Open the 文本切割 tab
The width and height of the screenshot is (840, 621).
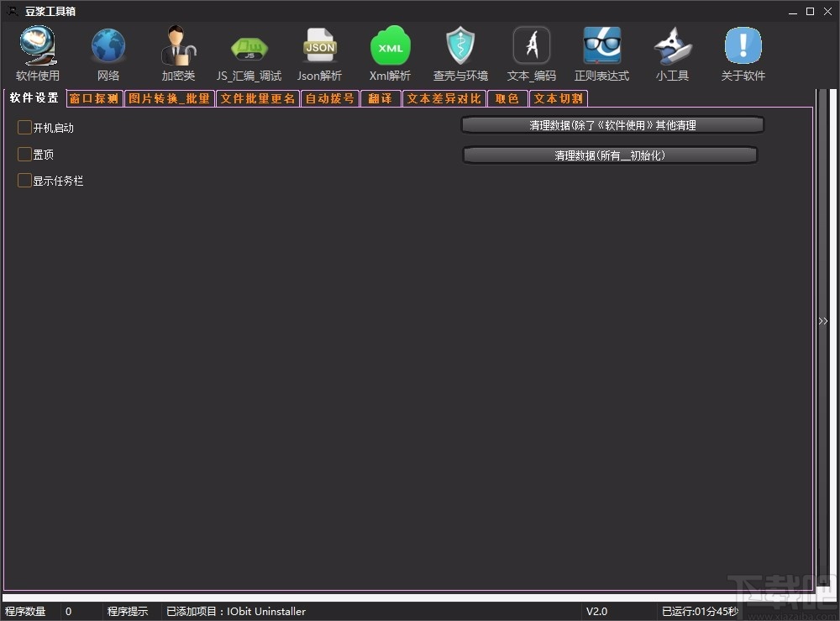[559, 98]
